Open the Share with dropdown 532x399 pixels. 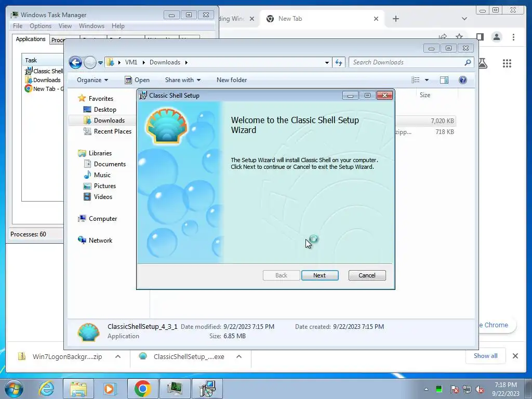(x=182, y=80)
